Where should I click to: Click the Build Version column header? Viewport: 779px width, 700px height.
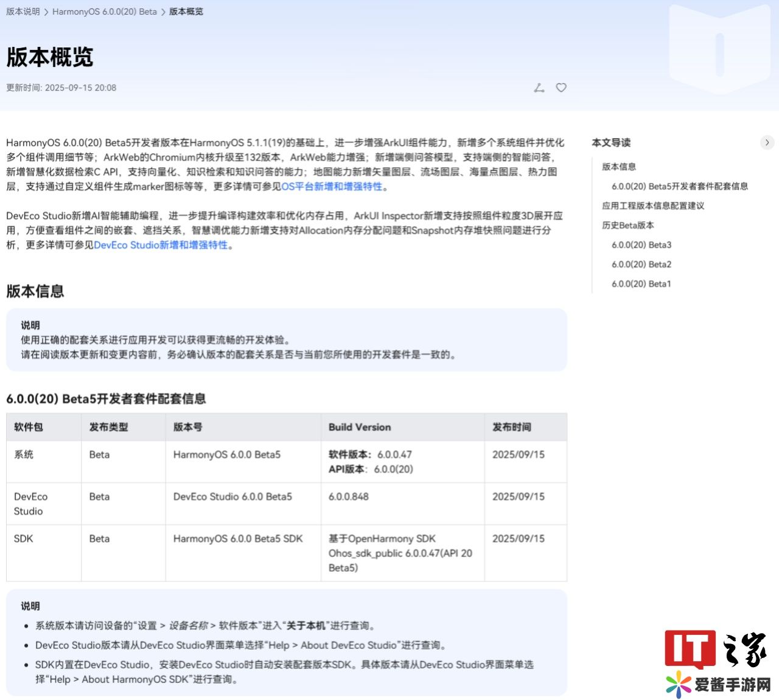coord(360,427)
